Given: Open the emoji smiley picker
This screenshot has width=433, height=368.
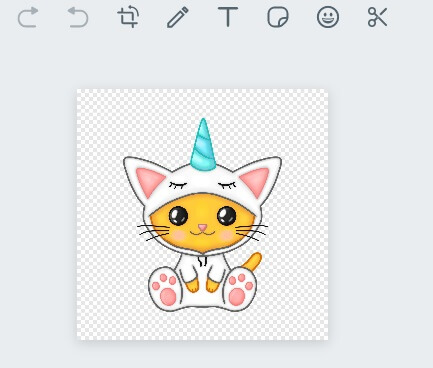Looking at the screenshot, I should 328,17.
